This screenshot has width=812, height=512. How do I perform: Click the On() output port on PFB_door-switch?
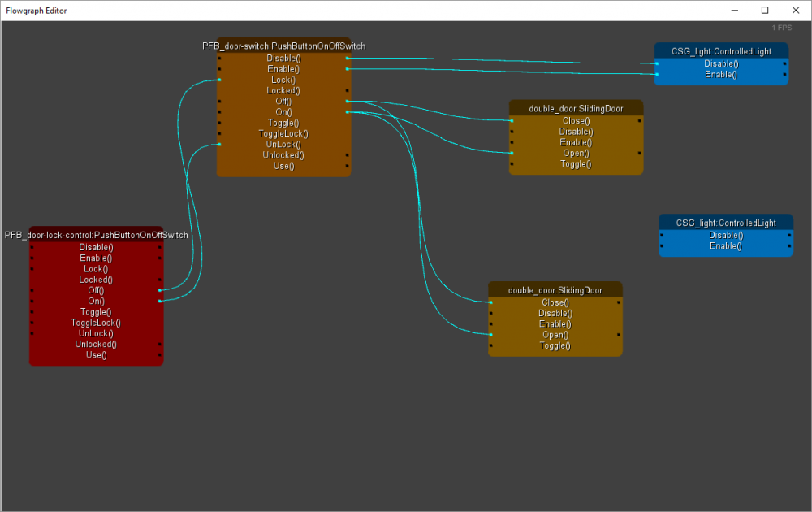point(348,112)
